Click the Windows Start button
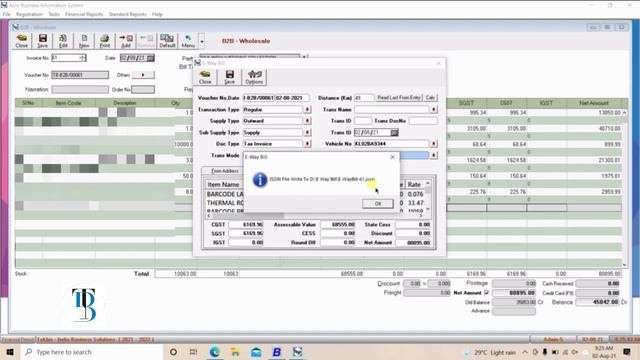640x360 pixels. (10, 352)
